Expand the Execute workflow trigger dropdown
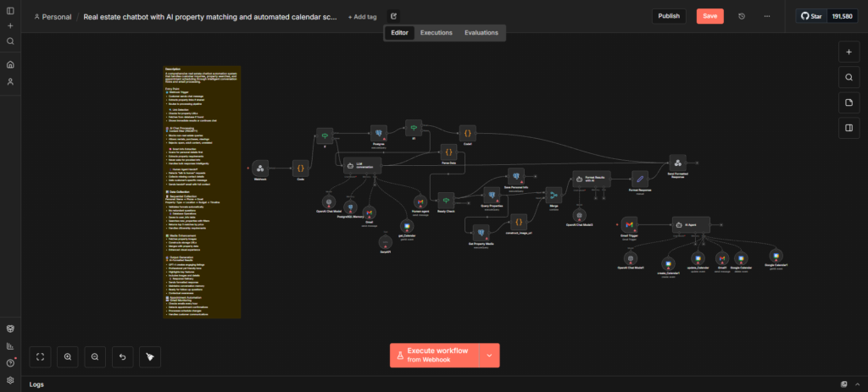868x392 pixels. (x=489, y=356)
